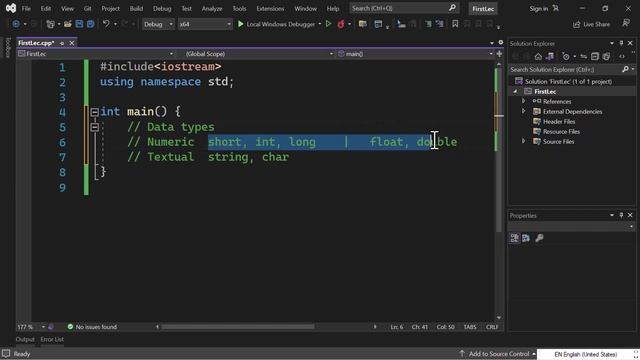Click EN English (United States) language indicator

pyautogui.click(x=585, y=354)
